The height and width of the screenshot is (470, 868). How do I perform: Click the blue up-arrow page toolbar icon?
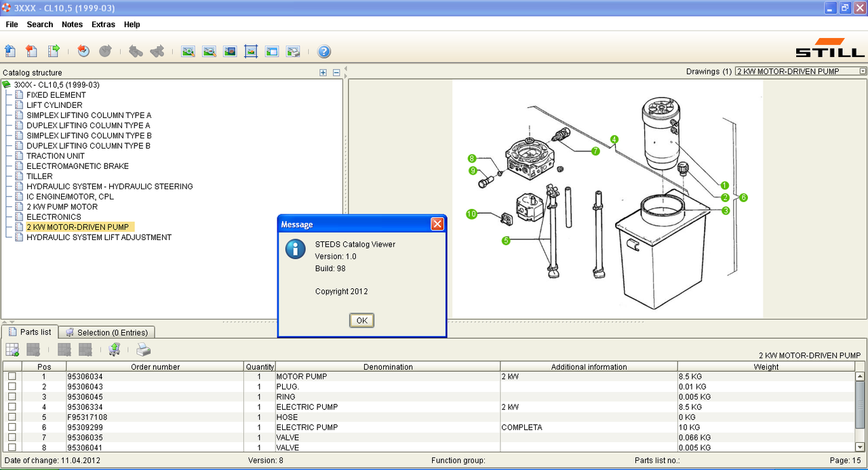10,51
